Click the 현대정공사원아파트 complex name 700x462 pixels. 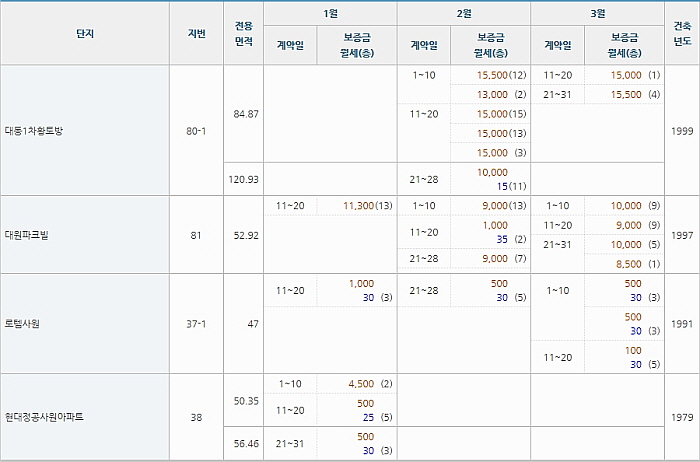[x=45, y=415]
